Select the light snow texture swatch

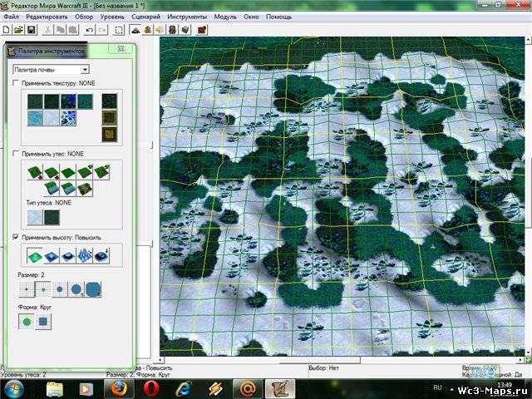[x=52, y=119]
